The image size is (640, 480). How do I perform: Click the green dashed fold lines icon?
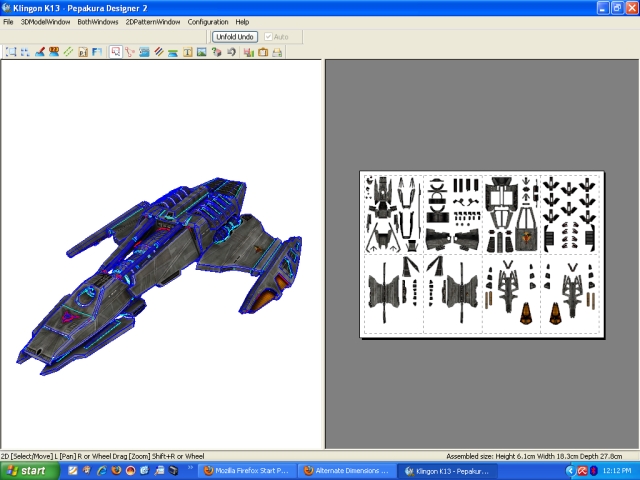pyautogui.click(x=68, y=52)
